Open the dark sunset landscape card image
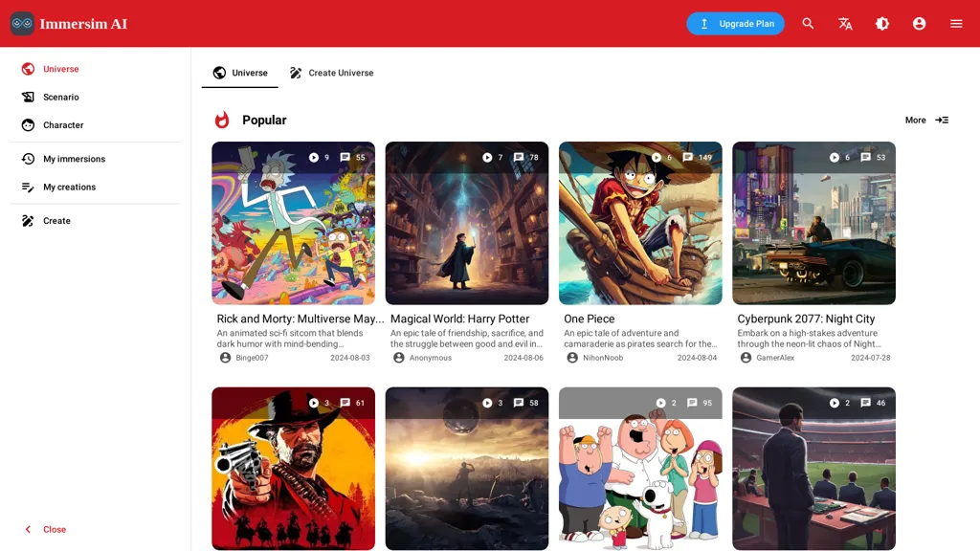The height and width of the screenshot is (551, 980). pyautogui.click(x=467, y=469)
